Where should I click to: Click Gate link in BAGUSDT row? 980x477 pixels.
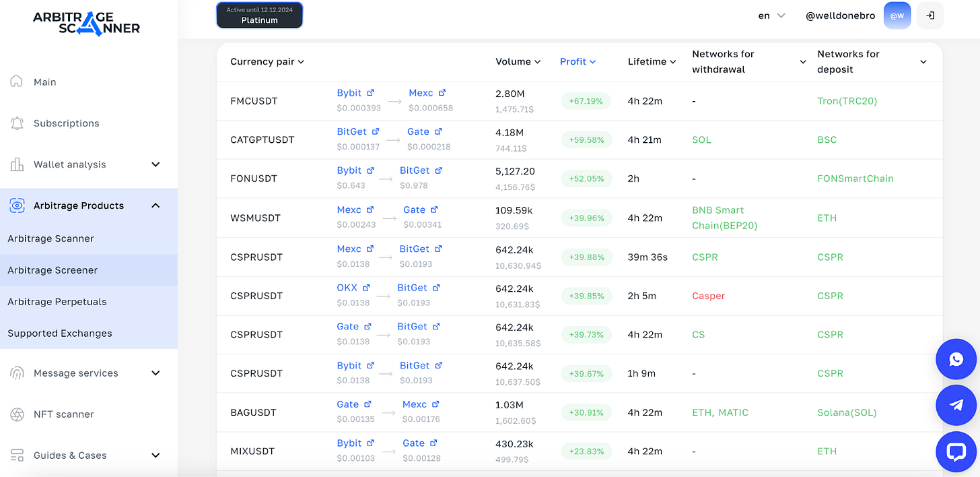[x=348, y=404]
